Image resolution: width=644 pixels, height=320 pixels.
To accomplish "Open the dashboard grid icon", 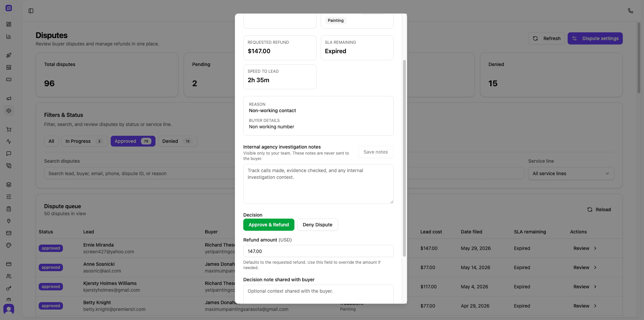I will [x=9, y=24].
